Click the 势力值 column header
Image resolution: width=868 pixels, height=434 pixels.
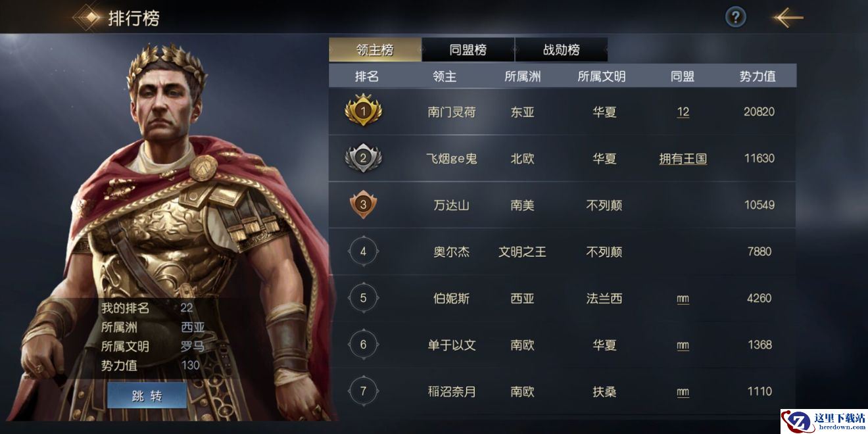[758, 76]
